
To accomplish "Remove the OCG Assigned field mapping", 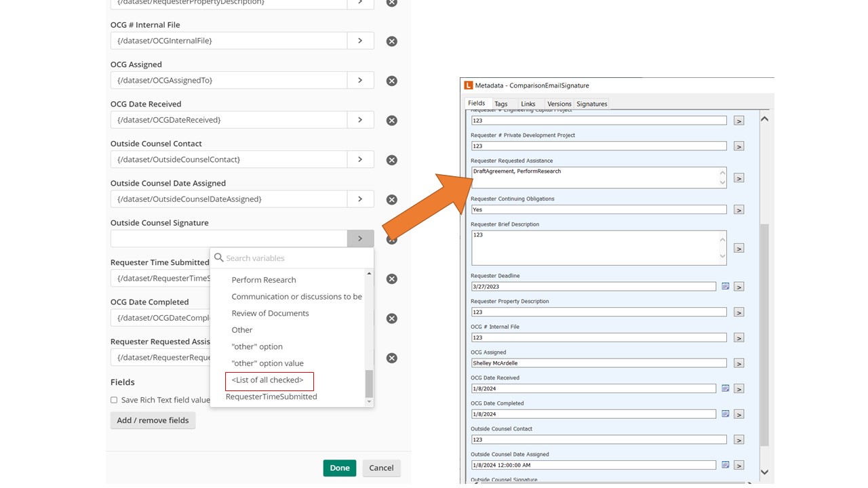I will tap(391, 81).
